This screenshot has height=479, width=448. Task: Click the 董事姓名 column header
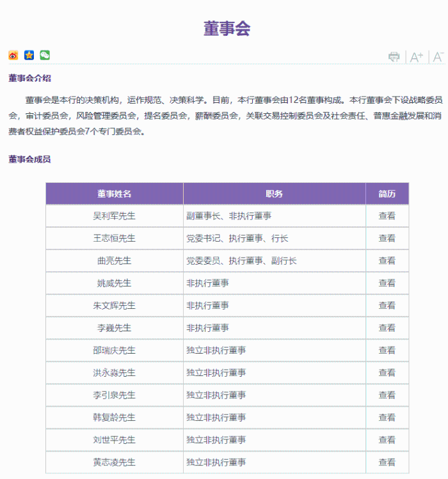tap(115, 194)
